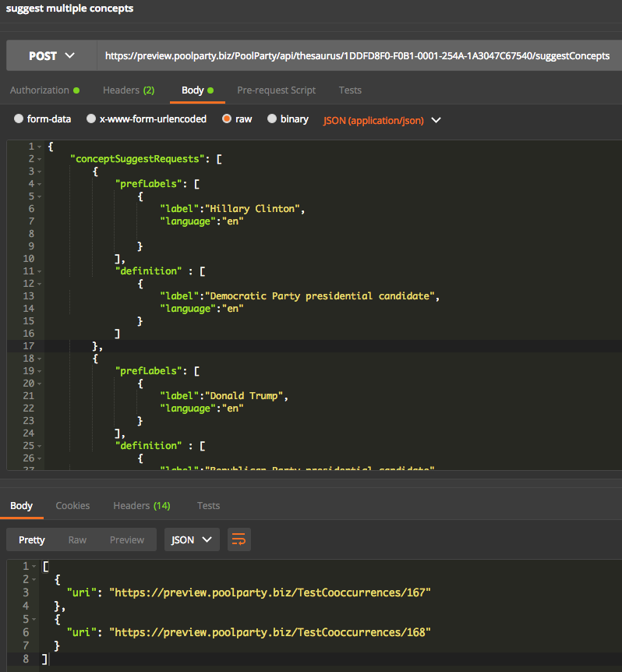Collapse the definition block at line 11
This screenshot has height=672, width=622.
[x=40, y=271]
